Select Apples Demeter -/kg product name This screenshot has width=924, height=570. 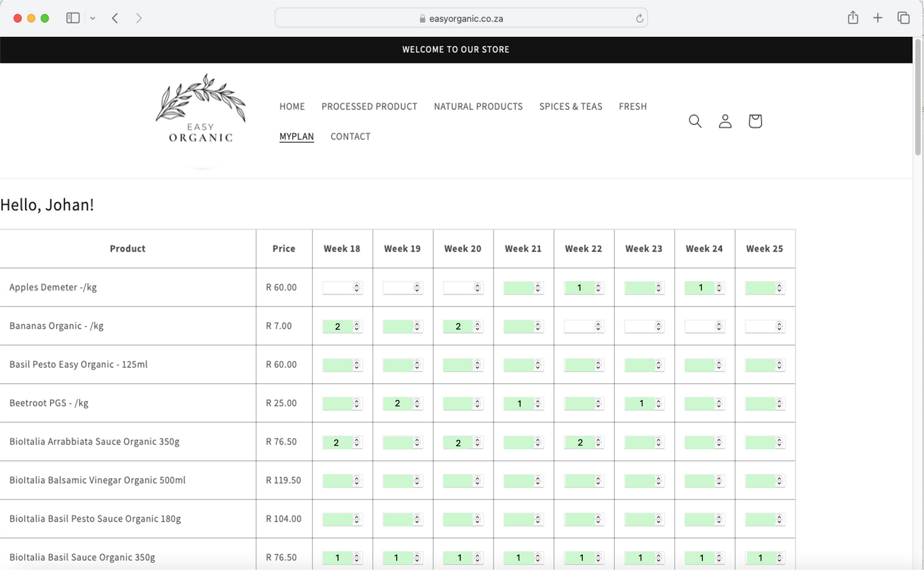coord(53,287)
